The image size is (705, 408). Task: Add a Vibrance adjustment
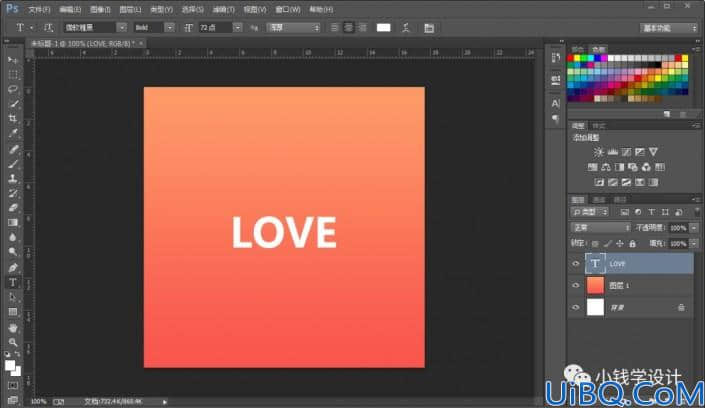653,152
